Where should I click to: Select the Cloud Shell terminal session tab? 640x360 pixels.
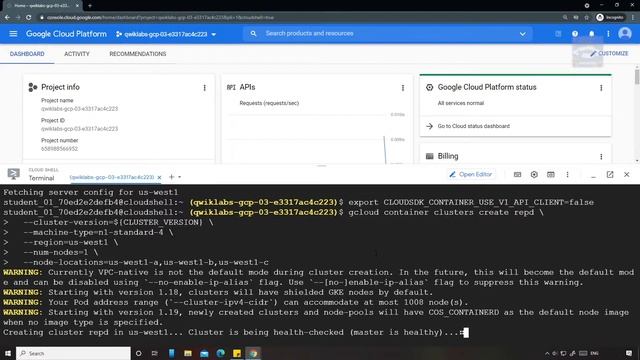(x=111, y=177)
